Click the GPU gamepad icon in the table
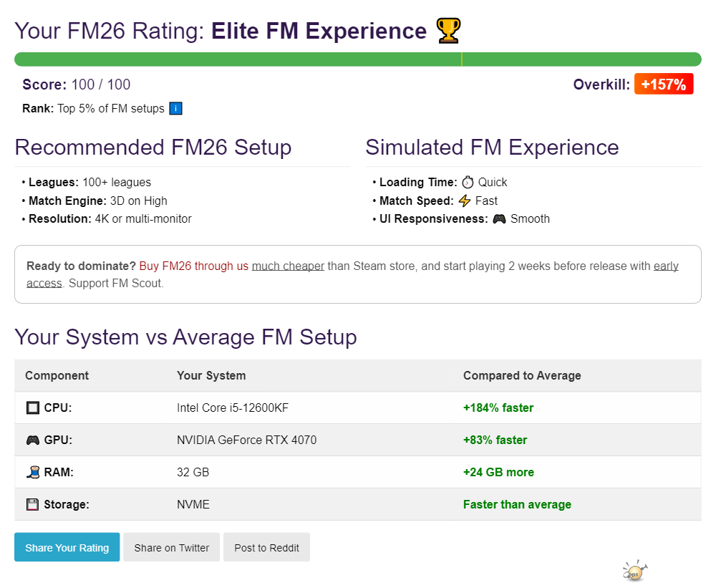The height and width of the screenshot is (588, 716). point(33,440)
